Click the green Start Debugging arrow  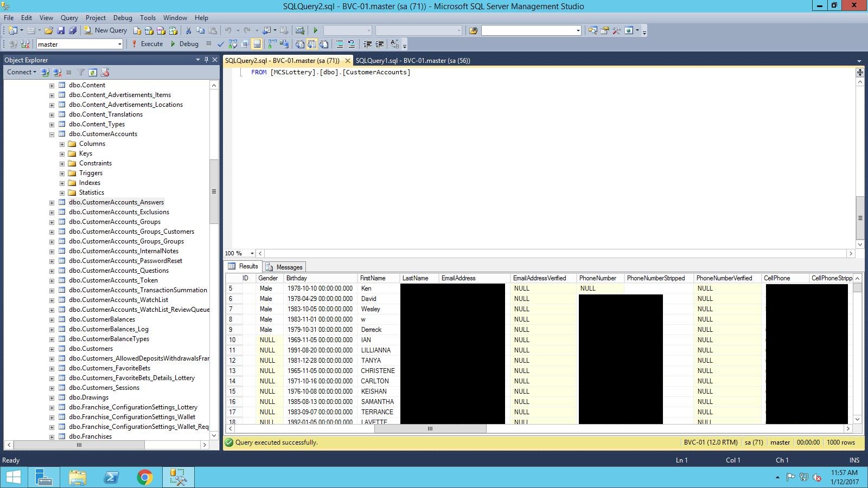[315, 30]
